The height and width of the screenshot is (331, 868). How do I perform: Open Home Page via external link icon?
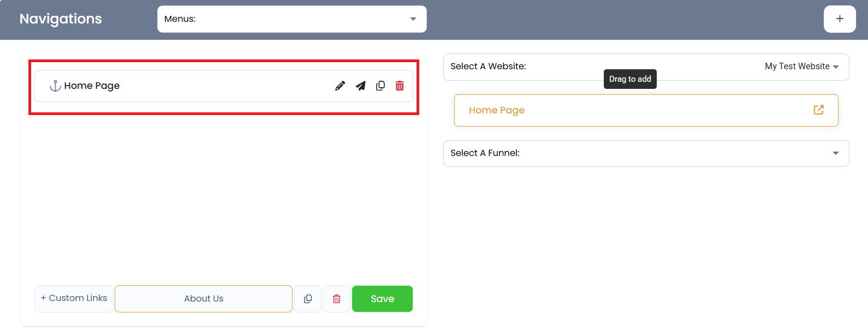tap(818, 110)
